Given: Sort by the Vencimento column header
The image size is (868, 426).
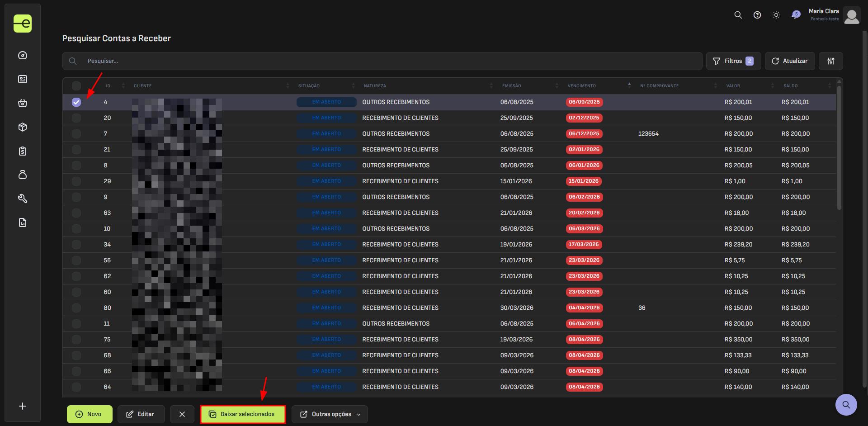Looking at the screenshot, I should coord(581,86).
